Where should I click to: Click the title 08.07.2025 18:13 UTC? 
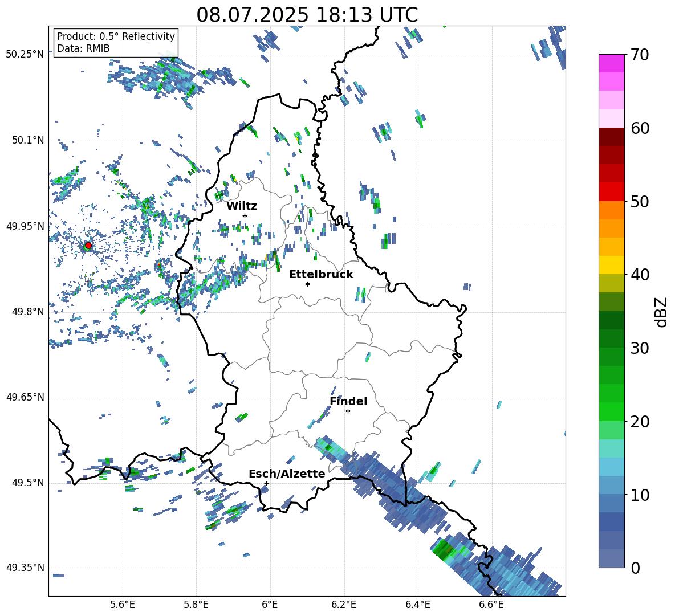307,15
